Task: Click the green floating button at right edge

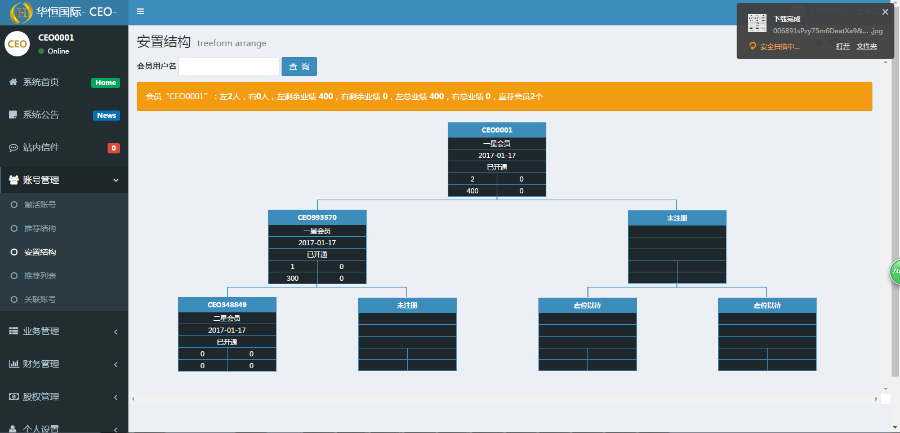Action: pos(894,271)
